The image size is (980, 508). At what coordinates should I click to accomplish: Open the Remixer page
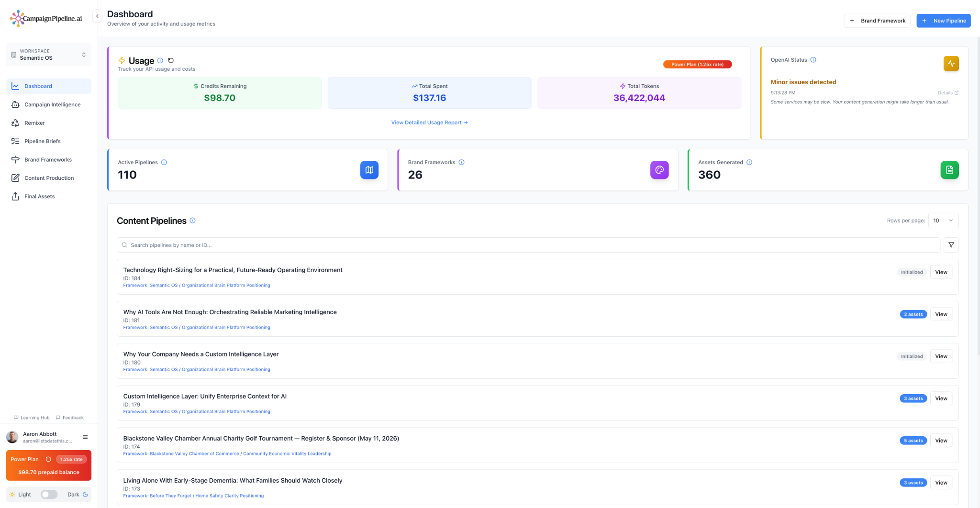tap(48, 123)
